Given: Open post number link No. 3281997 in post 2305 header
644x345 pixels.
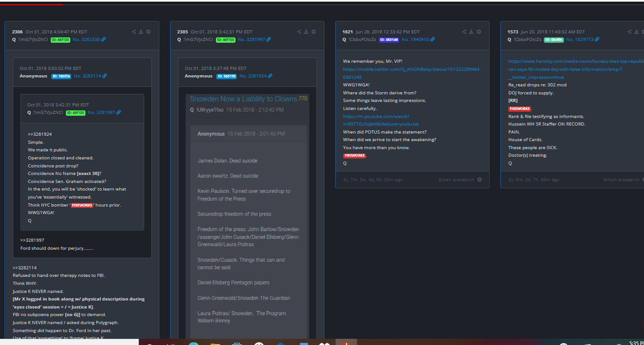Looking at the screenshot, I should [x=251, y=40].
